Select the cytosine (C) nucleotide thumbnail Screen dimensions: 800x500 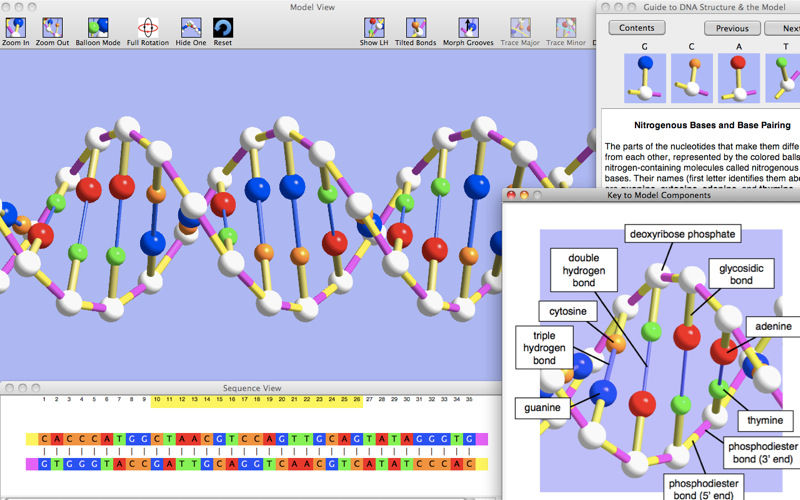692,78
